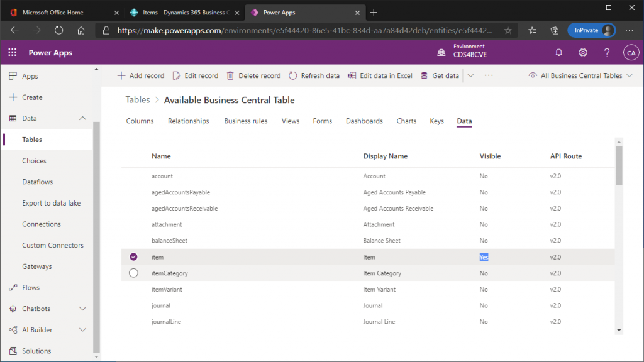Screen dimensions: 644x362
Task: Click the Refresh data circular icon
Action: coord(293,75)
